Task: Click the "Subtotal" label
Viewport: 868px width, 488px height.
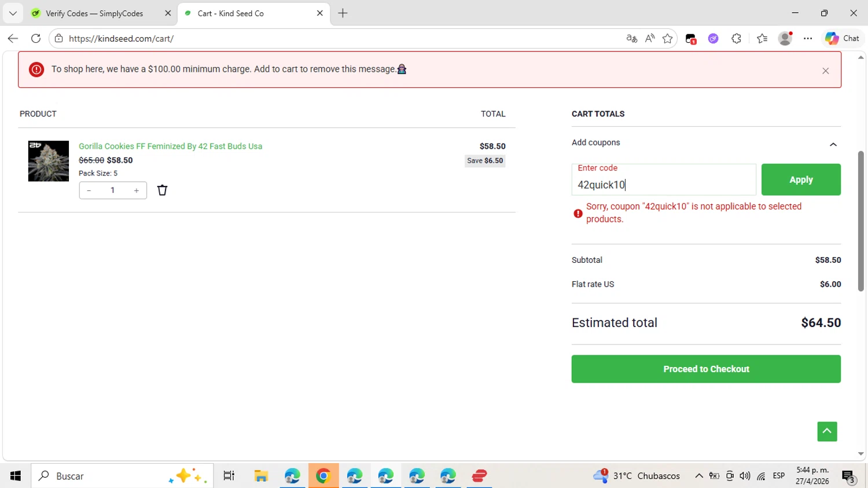Action: [x=587, y=260]
